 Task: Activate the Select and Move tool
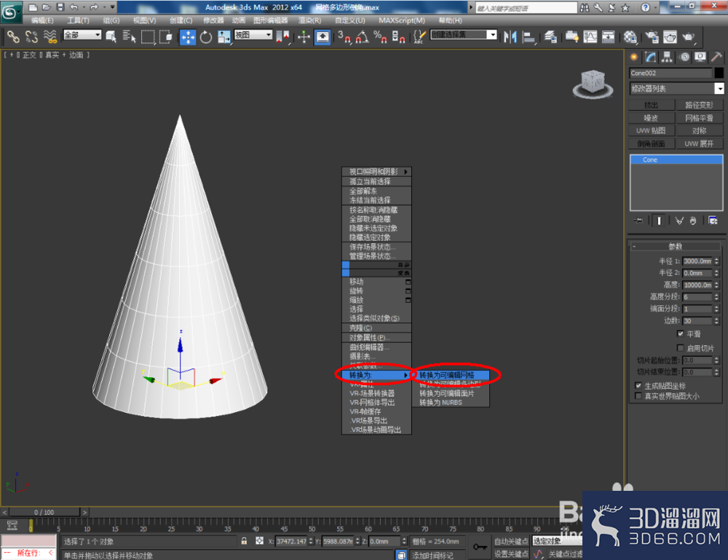tap(188, 36)
